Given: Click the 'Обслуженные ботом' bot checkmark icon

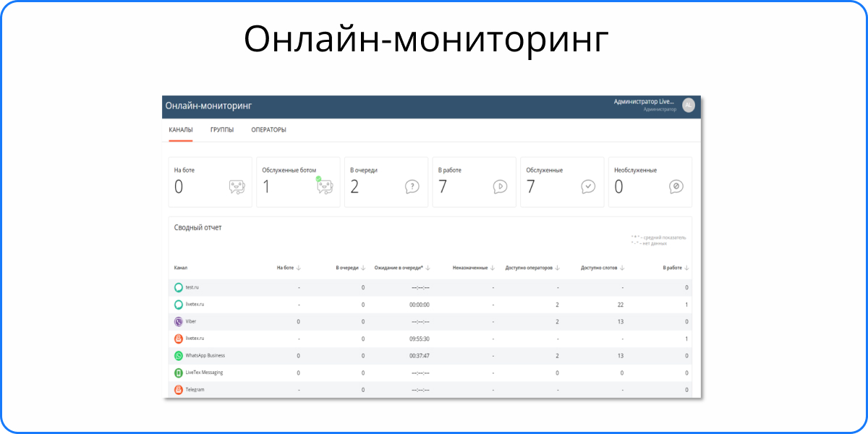Looking at the screenshot, I should coord(325,186).
